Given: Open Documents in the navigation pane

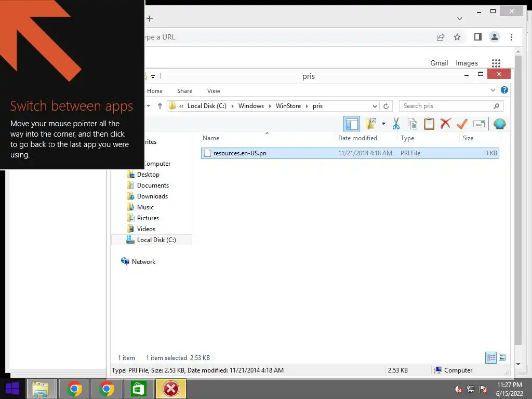Looking at the screenshot, I should pyautogui.click(x=153, y=185).
